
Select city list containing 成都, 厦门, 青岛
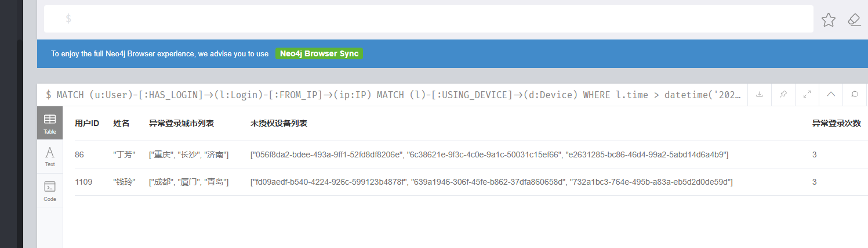[x=189, y=182]
